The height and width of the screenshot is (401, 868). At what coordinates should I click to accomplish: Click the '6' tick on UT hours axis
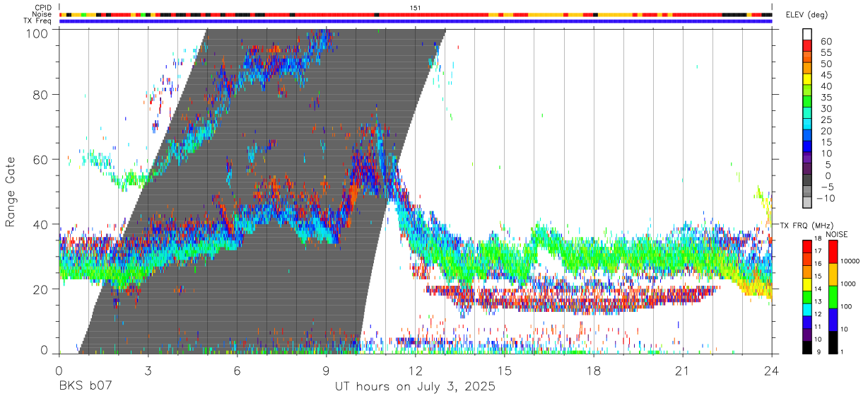tap(237, 371)
